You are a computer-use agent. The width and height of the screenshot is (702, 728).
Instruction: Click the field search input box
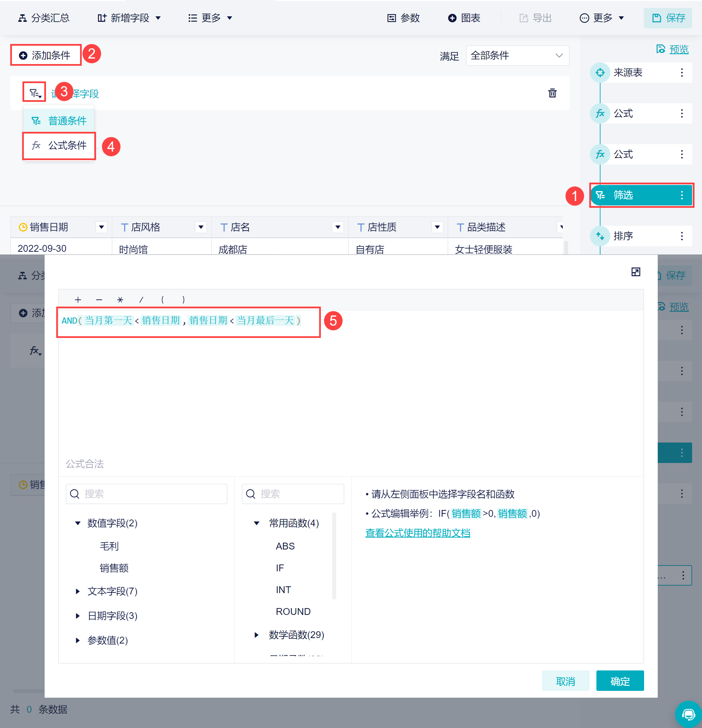[x=146, y=494]
